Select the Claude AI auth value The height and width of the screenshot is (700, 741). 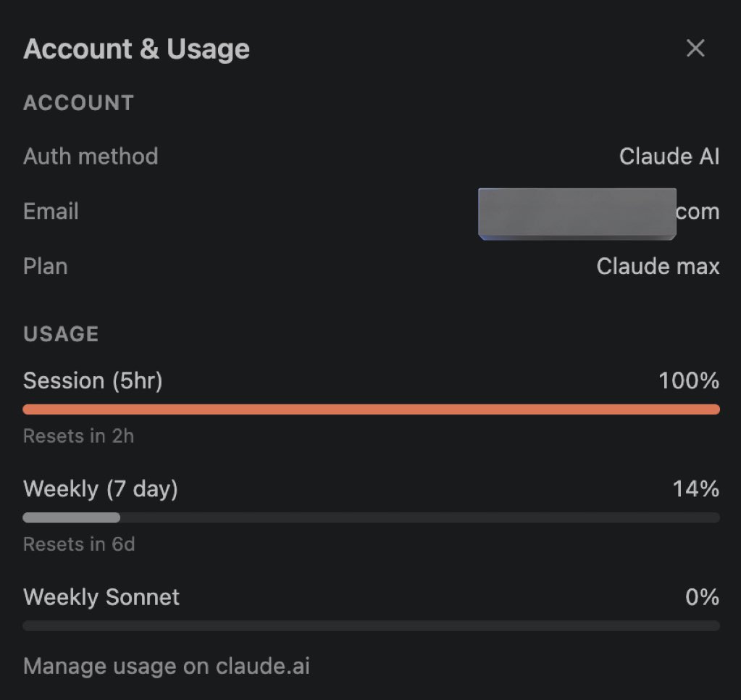click(669, 157)
